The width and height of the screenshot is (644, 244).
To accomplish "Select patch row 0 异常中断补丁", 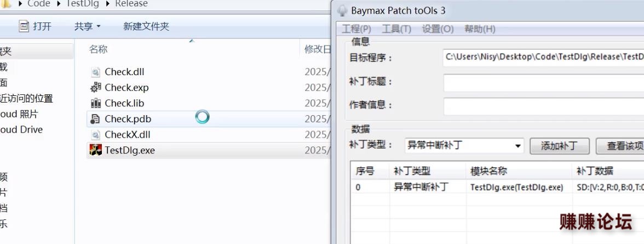I will (x=421, y=187).
